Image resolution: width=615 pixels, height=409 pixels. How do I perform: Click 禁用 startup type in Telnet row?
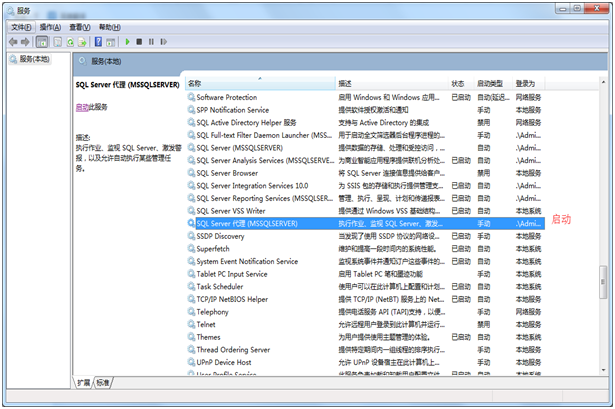click(x=484, y=324)
